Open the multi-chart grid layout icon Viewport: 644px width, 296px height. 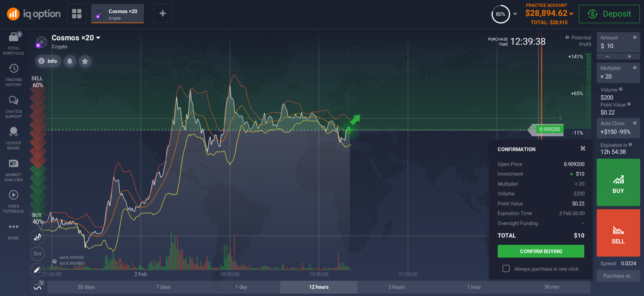(77, 14)
